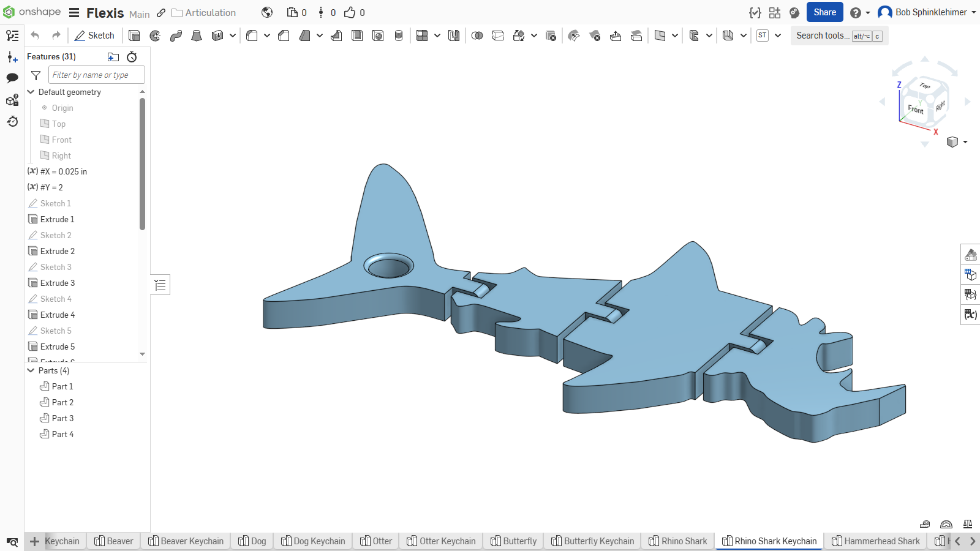Select the Revolve tool

pyautogui.click(x=155, y=36)
